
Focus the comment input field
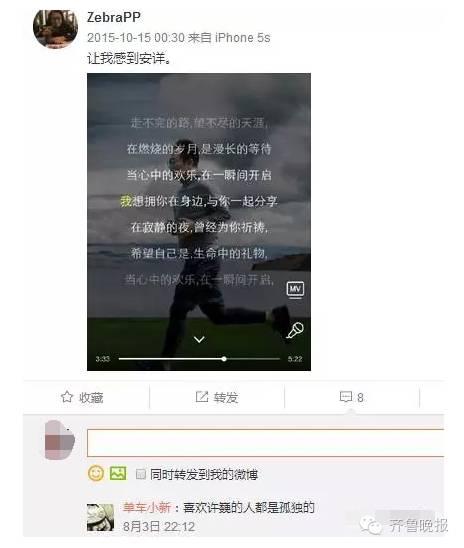click(266, 442)
